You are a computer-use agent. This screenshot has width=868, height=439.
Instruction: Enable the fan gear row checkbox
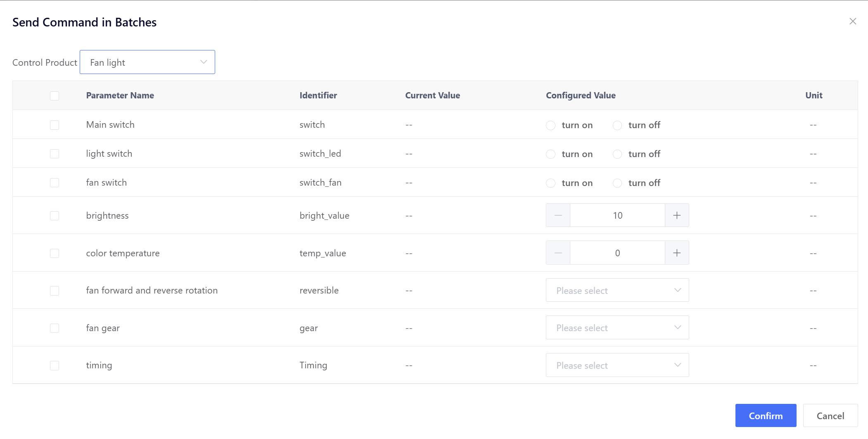[x=55, y=328]
